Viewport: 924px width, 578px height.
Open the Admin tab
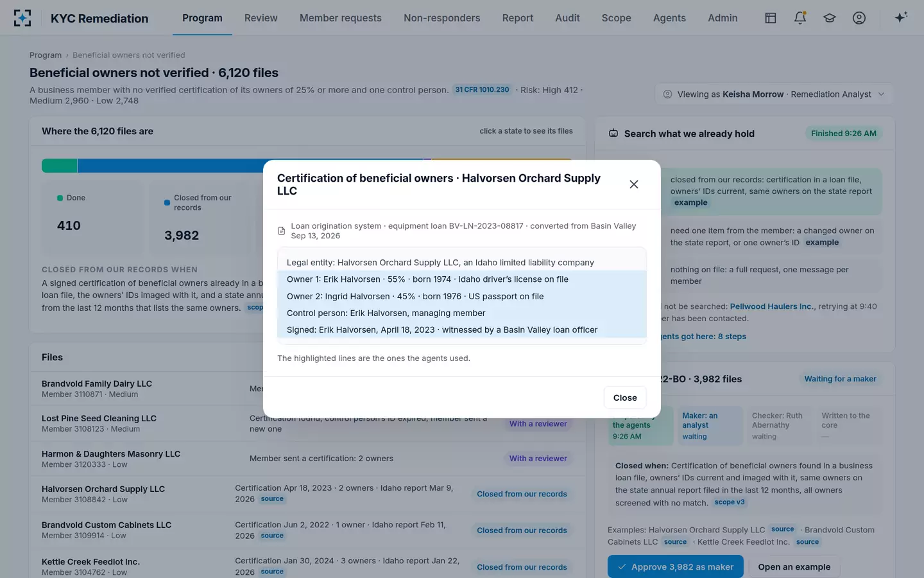coord(723,18)
